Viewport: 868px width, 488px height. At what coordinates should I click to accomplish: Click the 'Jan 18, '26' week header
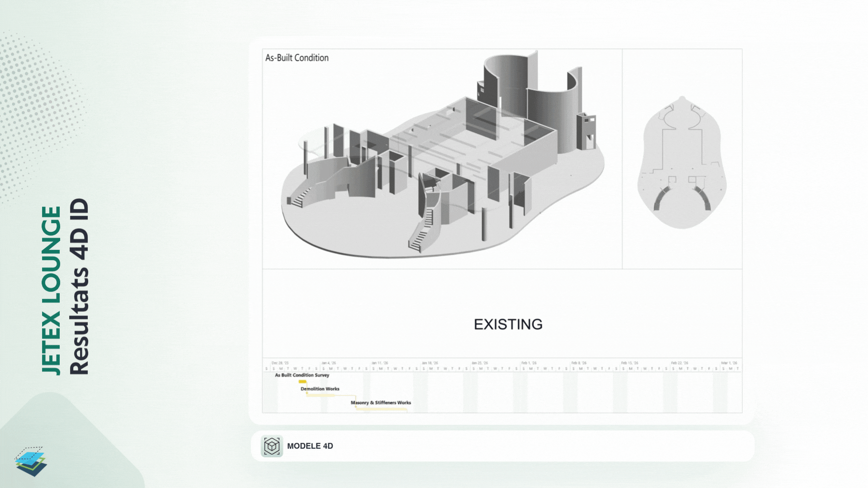[430, 363]
